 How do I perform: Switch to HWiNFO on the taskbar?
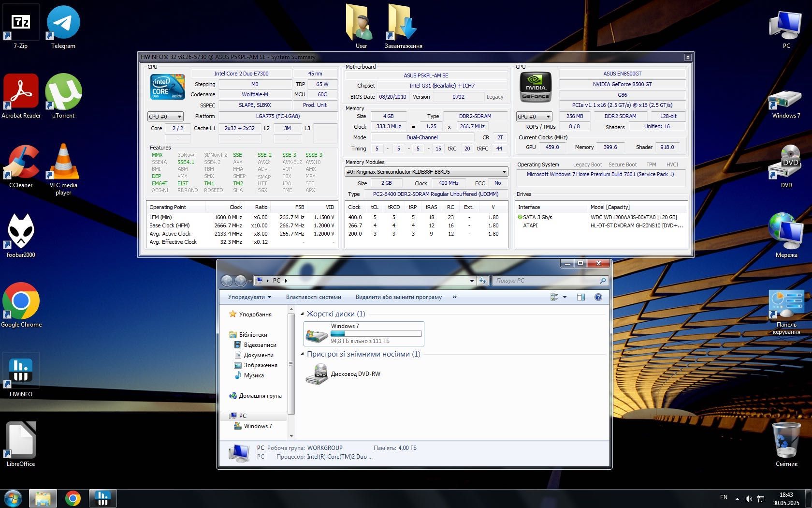click(103, 498)
